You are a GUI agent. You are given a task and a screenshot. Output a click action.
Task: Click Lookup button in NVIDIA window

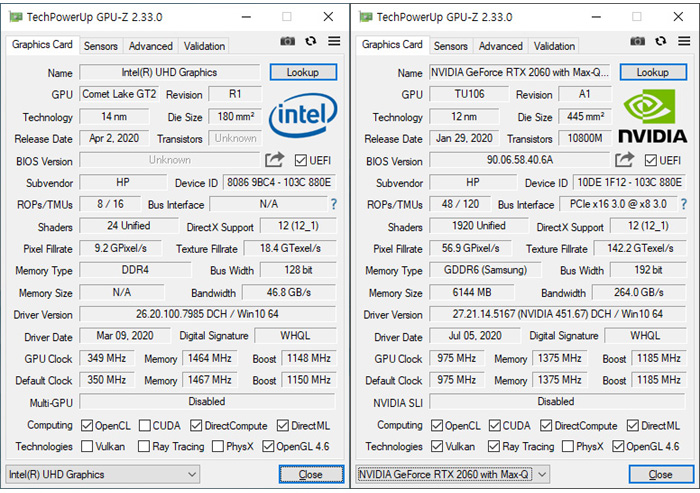pyautogui.click(x=653, y=72)
